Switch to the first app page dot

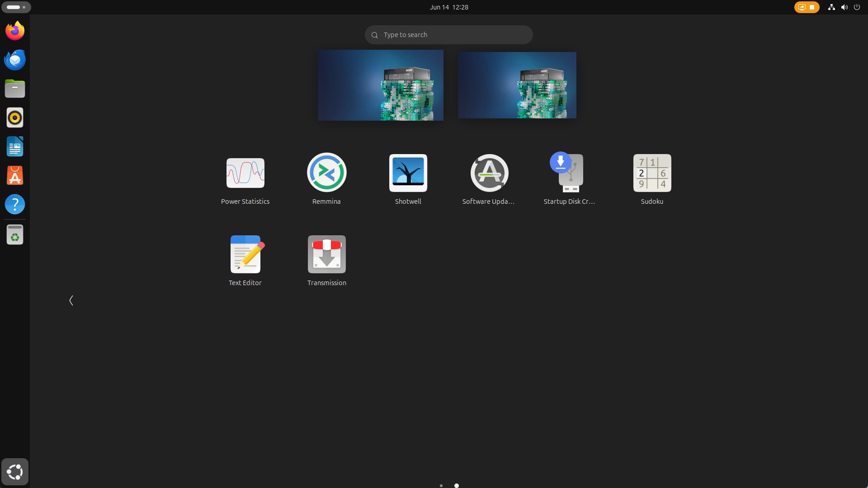(441, 486)
